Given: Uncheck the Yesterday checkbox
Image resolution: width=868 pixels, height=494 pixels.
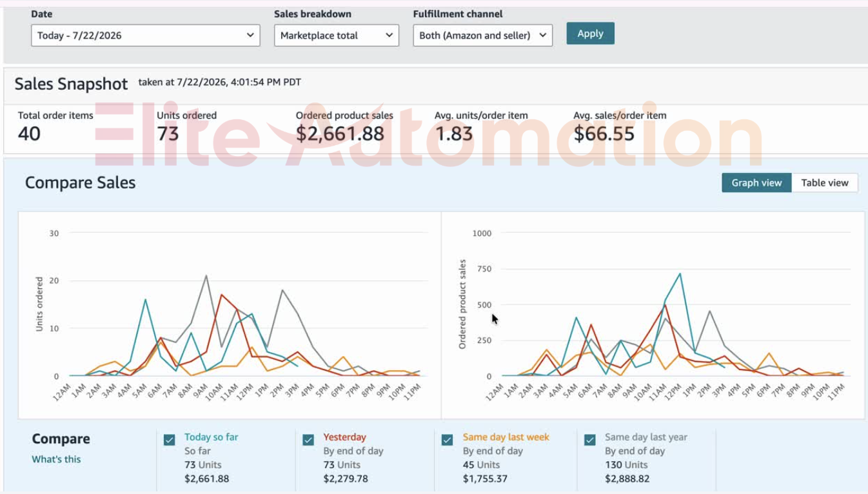Looking at the screenshot, I should point(308,440).
